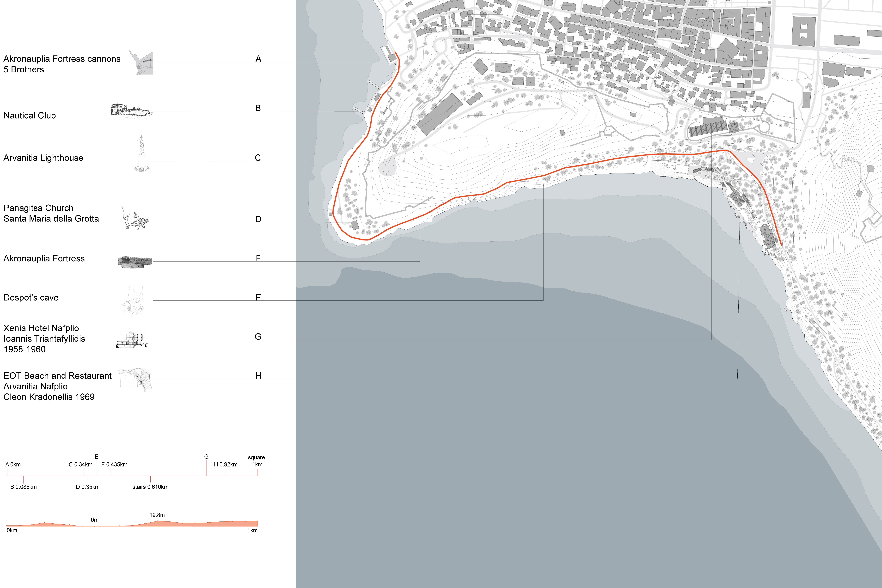Click the EOT Beach site plan thumbnail

point(135,380)
